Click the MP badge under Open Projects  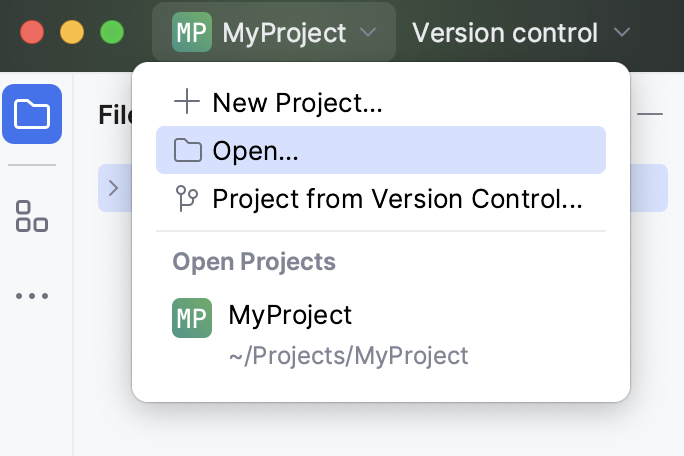pos(192,317)
